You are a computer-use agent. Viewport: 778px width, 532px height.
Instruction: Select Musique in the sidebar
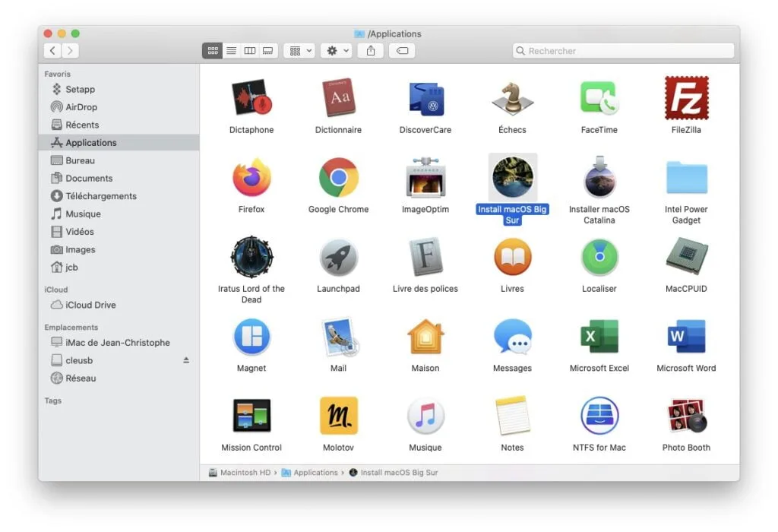(119, 214)
